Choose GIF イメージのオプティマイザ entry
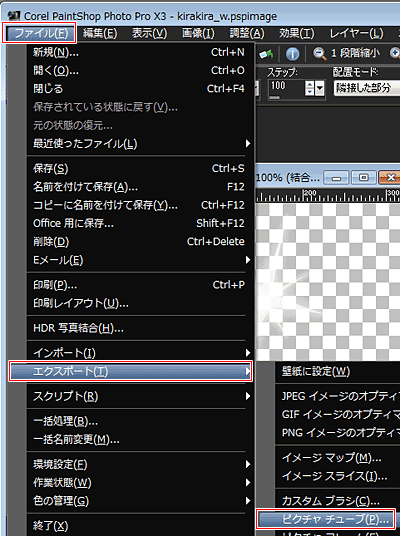The image size is (400, 536). [x=338, y=414]
